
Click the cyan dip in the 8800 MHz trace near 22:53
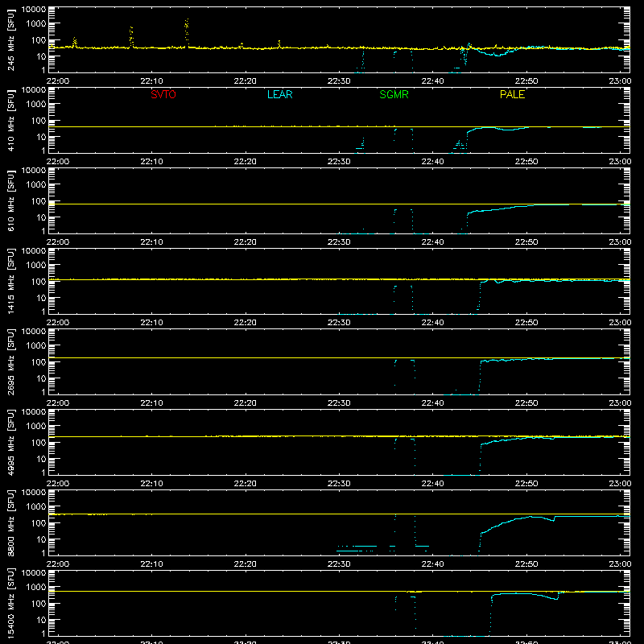click(553, 520)
